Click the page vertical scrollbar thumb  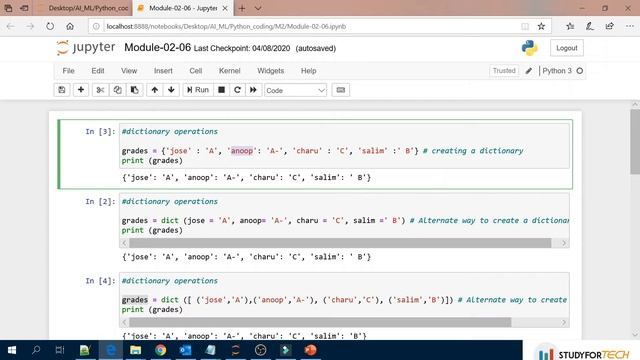click(635, 142)
